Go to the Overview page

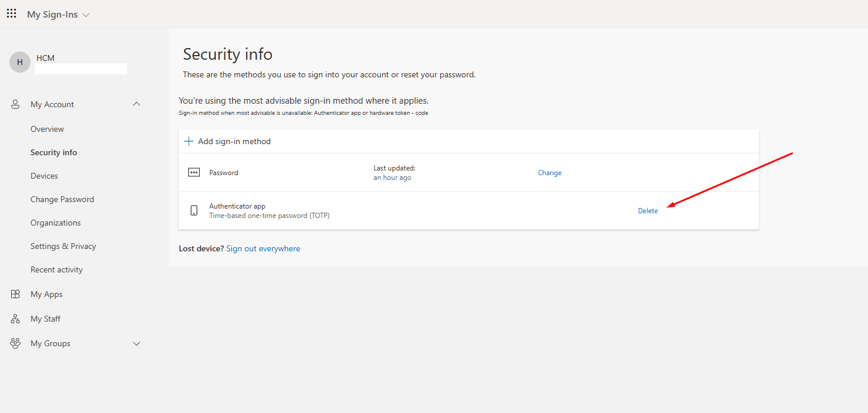coord(47,129)
